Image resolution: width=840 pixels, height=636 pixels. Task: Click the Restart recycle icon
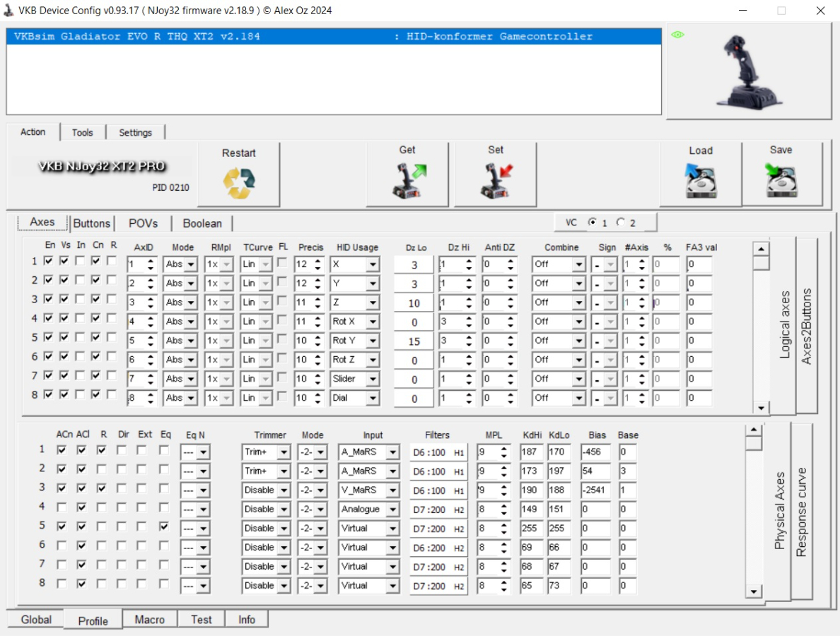(239, 182)
